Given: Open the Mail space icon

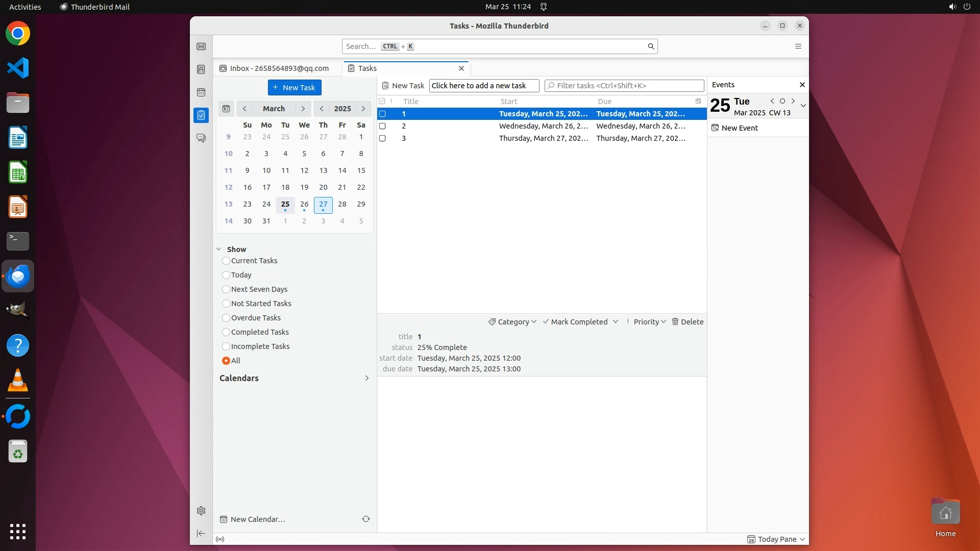Looking at the screenshot, I should click(201, 46).
